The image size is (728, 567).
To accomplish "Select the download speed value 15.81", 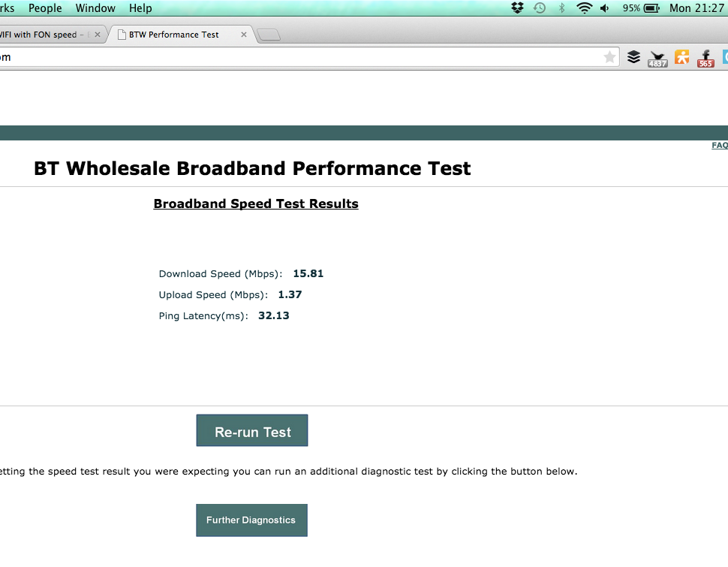I will click(308, 273).
